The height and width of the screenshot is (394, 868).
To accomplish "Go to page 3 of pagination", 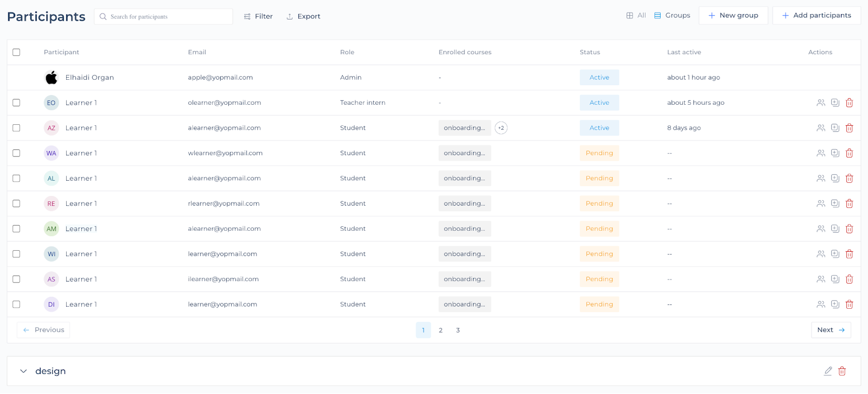I will click(458, 330).
